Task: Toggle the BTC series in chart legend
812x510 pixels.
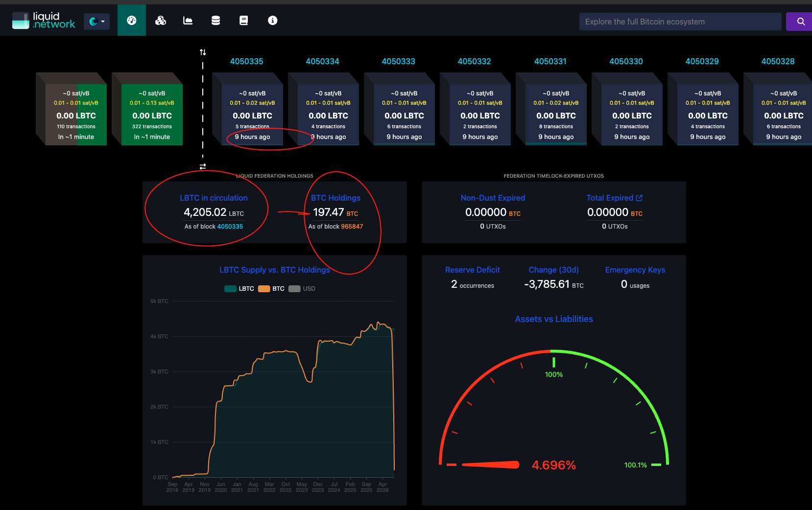Action: [271, 289]
